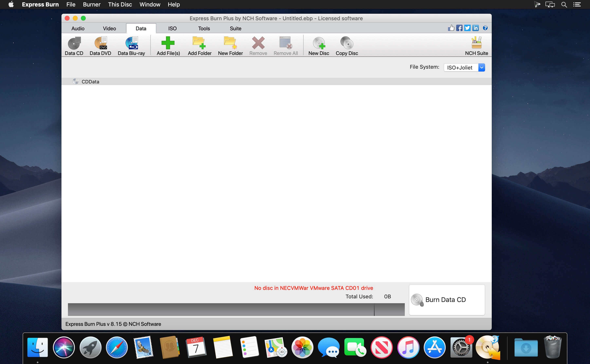
Task: Select the Data CD disc type
Action: point(74,46)
